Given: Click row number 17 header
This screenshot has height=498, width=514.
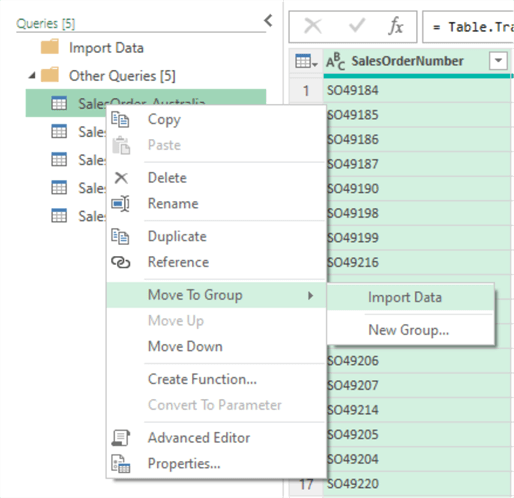Looking at the screenshot, I should (x=306, y=484).
